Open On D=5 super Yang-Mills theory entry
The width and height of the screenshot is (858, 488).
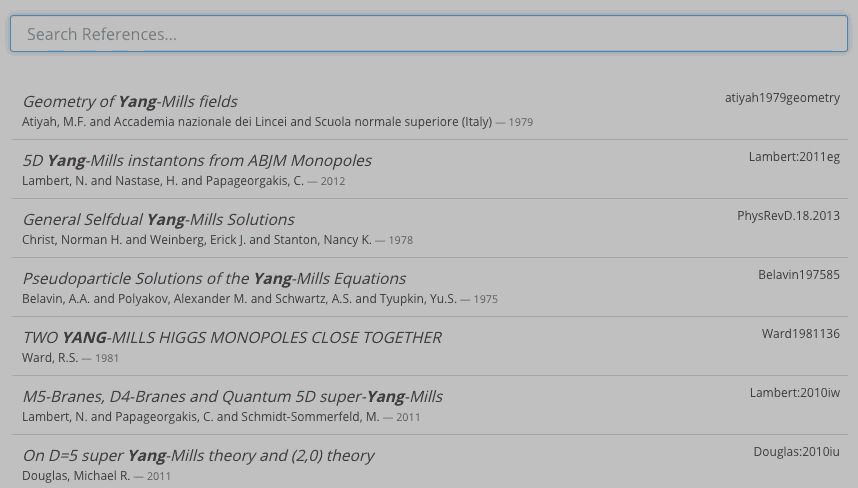point(198,456)
